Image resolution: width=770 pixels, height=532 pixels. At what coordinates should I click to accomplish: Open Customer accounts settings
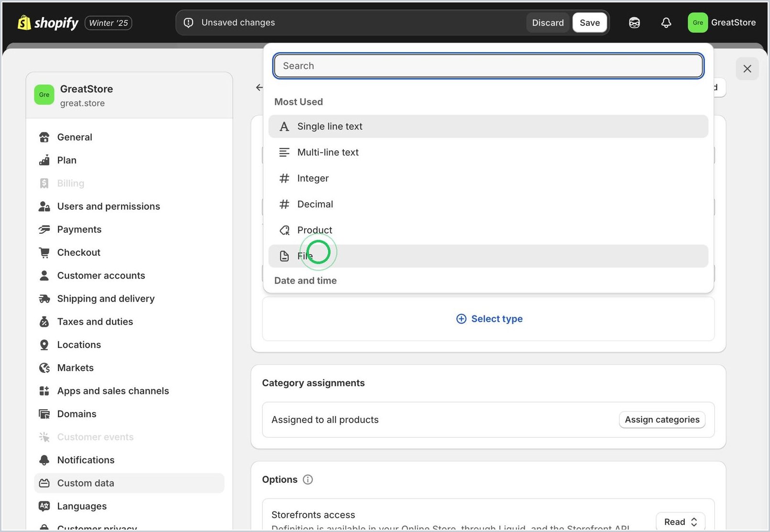click(x=129, y=275)
